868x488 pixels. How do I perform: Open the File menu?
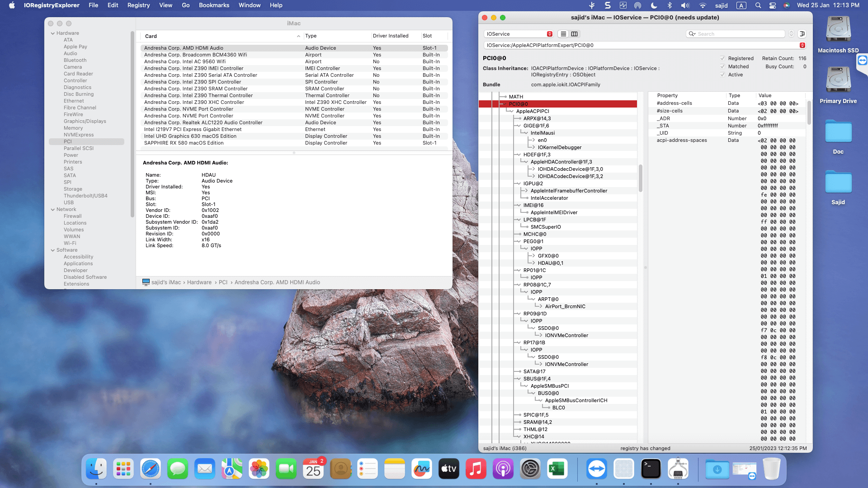click(93, 5)
